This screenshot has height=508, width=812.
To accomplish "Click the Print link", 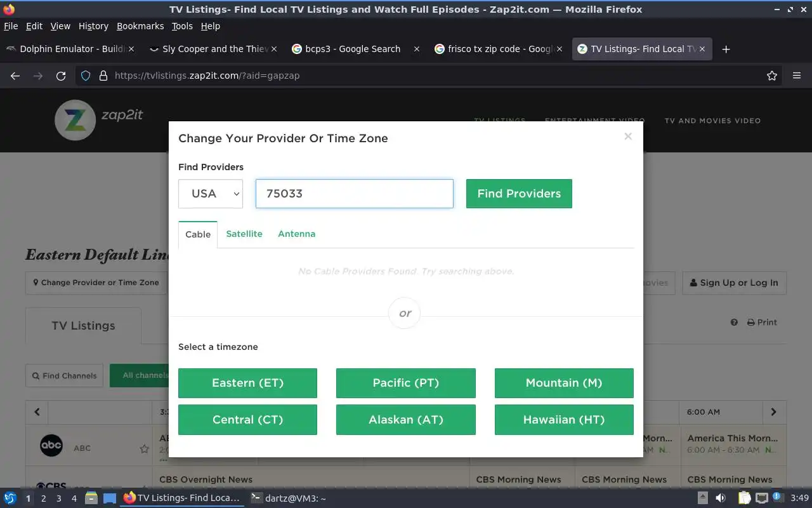I will (x=762, y=323).
